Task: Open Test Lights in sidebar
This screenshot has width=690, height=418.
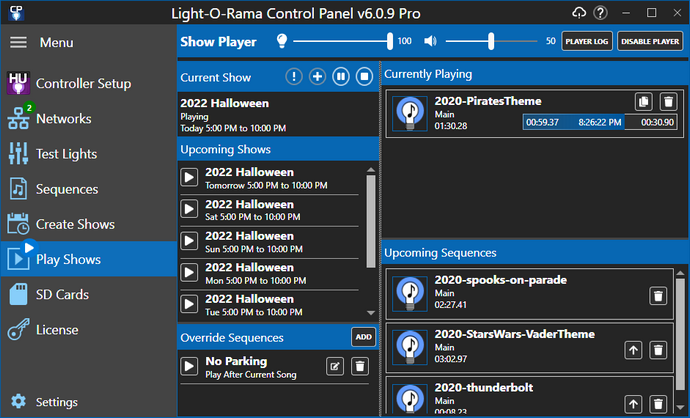Action: [x=88, y=154]
